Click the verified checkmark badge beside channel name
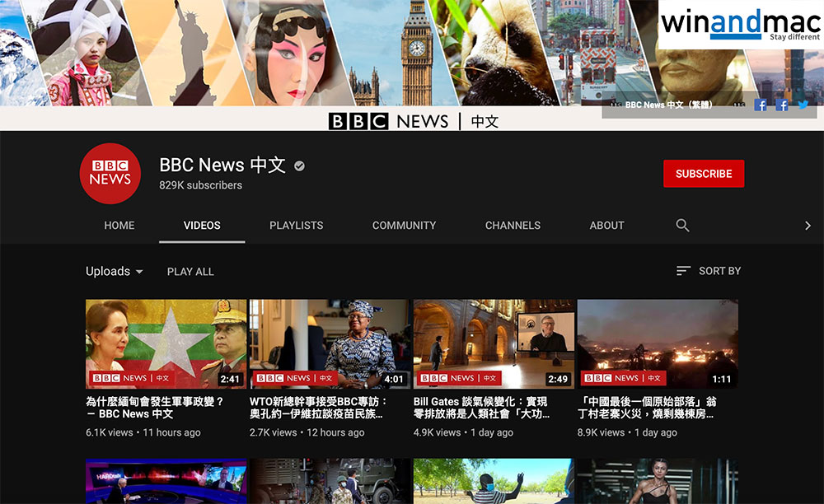The width and height of the screenshot is (824, 504). [299, 166]
